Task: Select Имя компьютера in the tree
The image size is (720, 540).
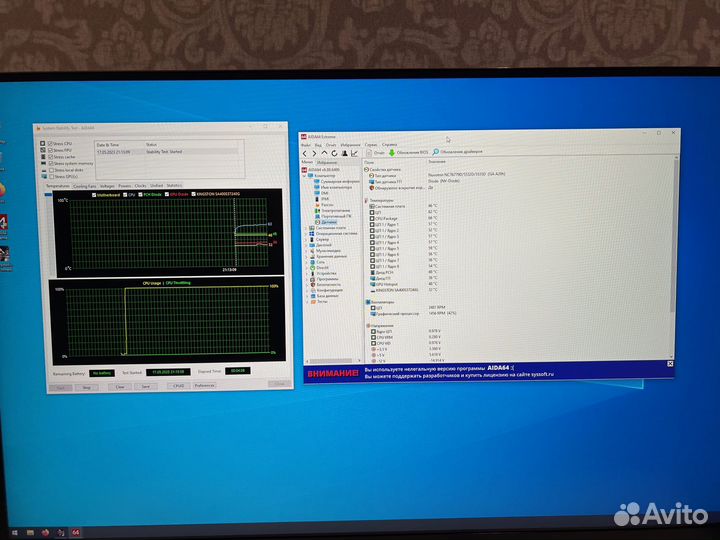Action: click(333, 187)
